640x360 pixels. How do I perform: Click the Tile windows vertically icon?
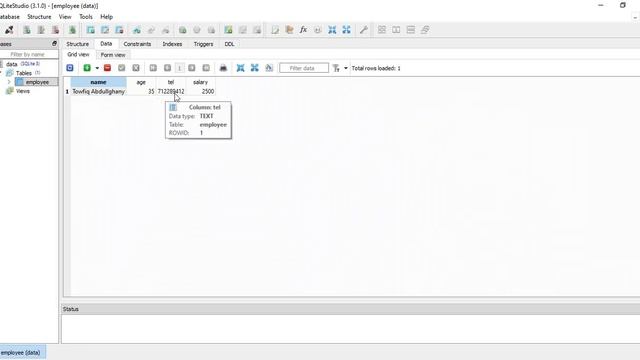411,30
